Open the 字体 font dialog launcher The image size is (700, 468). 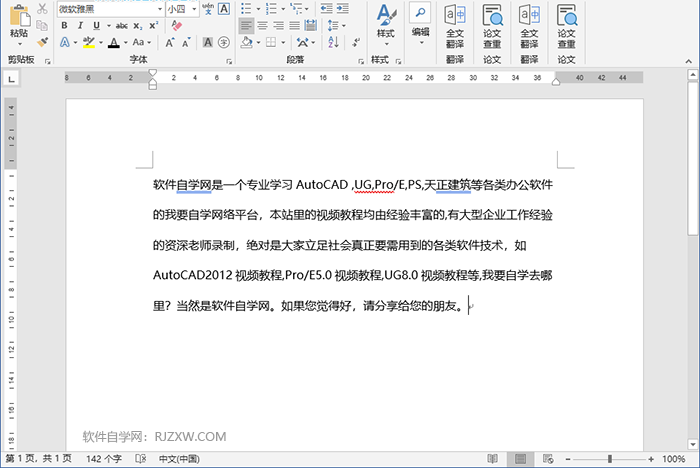(x=229, y=61)
